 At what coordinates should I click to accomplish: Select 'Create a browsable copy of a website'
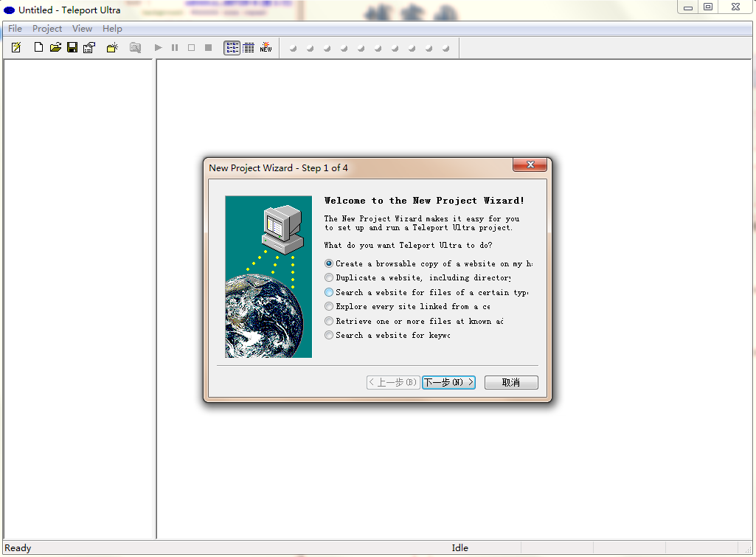pyautogui.click(x=329, y=263)
